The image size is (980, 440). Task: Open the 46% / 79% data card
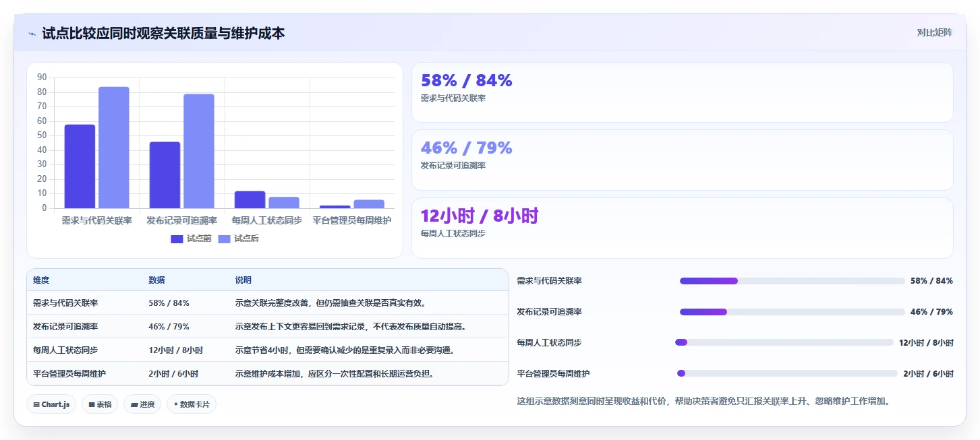coord(682,160)
